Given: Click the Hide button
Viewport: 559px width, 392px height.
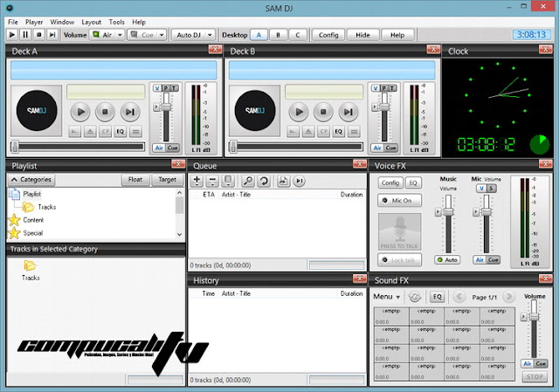Looking at the screenshot, I should pos(362,35).
